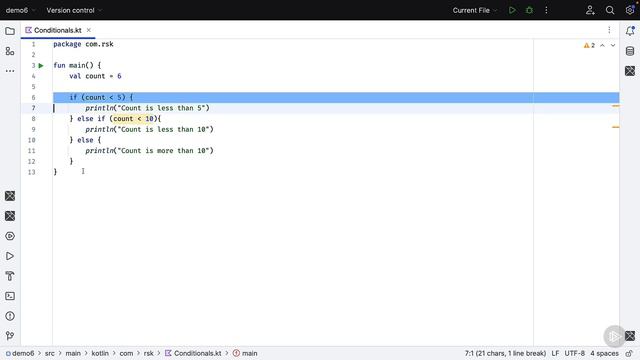Click Conditionals.kt in the breadcrumb bar
Screen dimensions: 640x360
[x=193, y=353]
